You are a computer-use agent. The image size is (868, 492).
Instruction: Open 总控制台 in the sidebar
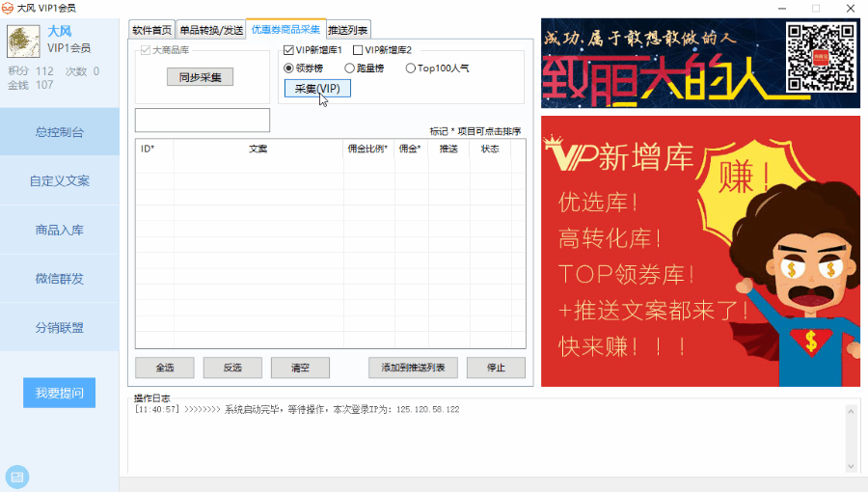tap(59, 132)
